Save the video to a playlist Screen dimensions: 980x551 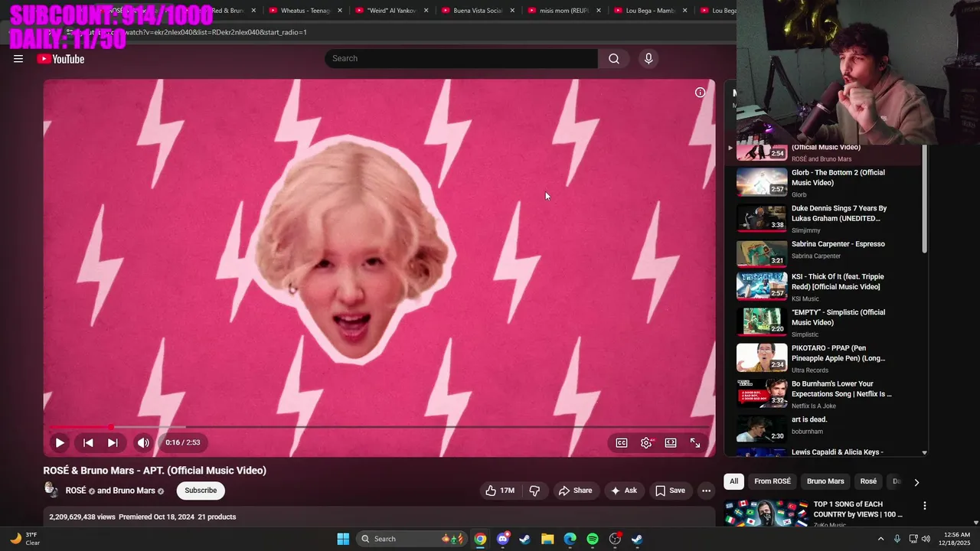click(x=670, y=491)
